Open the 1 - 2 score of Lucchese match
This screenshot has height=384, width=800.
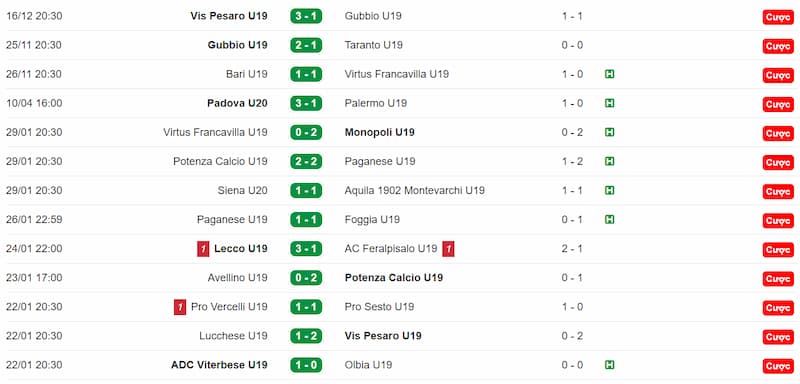click(306, 336)
